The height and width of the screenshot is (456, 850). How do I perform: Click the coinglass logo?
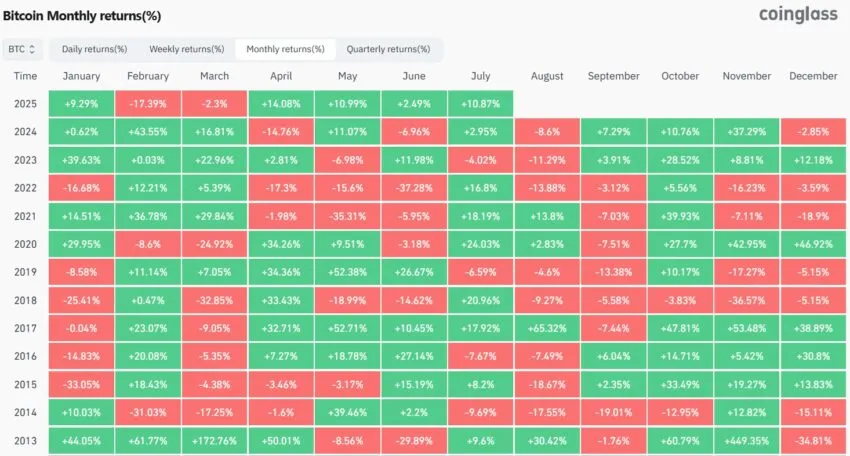coord(798,14)
